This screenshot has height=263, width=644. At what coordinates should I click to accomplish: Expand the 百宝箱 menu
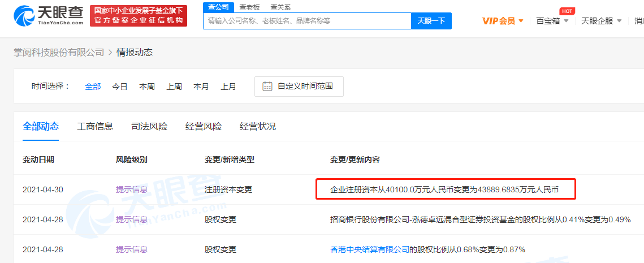(552, 21)
